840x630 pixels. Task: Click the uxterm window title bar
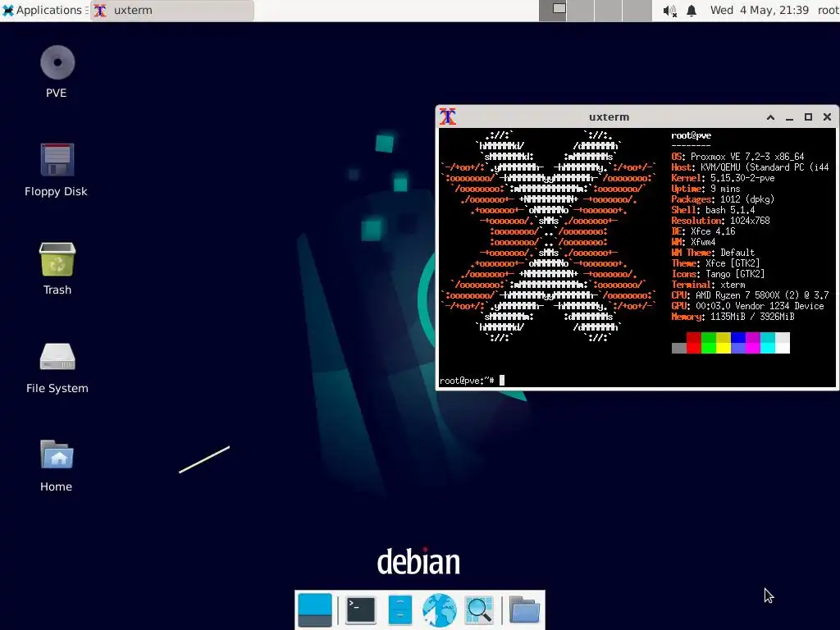pyautogui.click(x=609, y=116)
